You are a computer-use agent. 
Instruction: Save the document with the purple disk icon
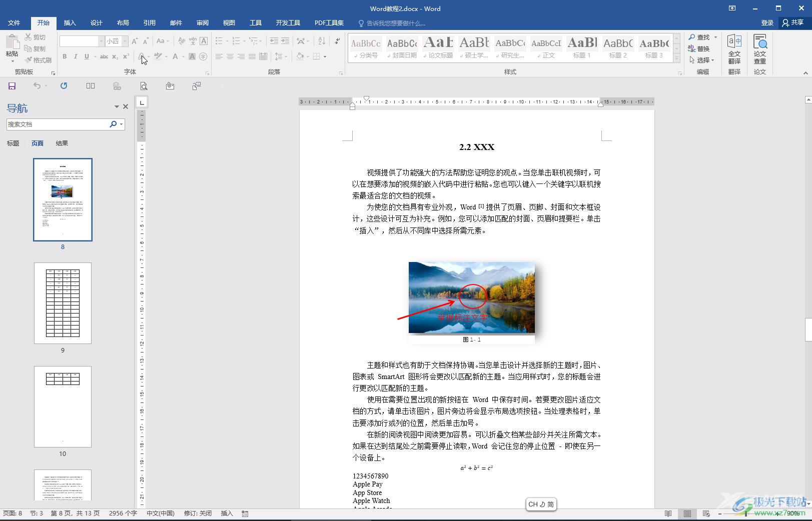click(x=12, y=86)
